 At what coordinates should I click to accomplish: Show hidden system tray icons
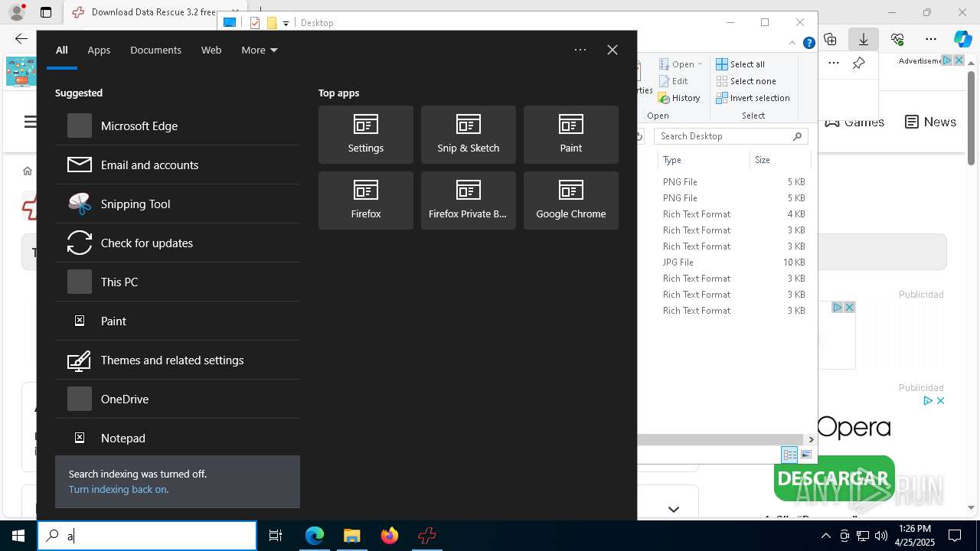pos(826,536)
